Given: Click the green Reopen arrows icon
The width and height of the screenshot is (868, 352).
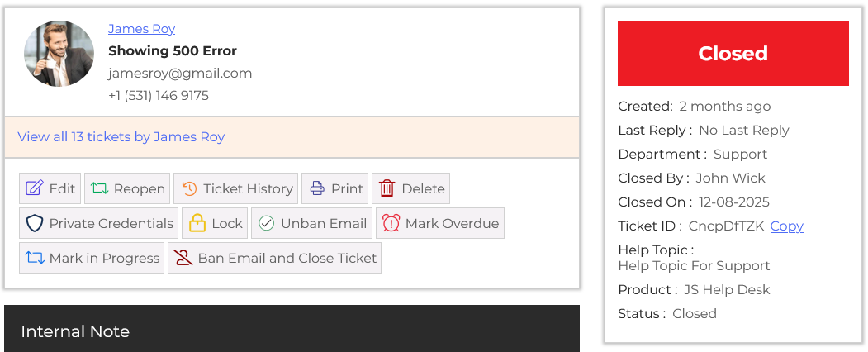Looking at the screenshot, I should [x=99, y=188].
